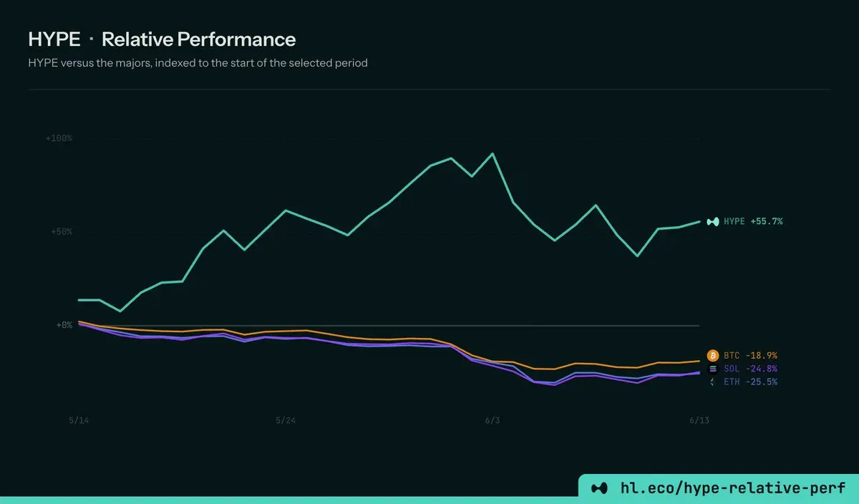Screen dimensions: 859x504
Task: Click the 5/24 date axis label
Action: coord(286,420)
